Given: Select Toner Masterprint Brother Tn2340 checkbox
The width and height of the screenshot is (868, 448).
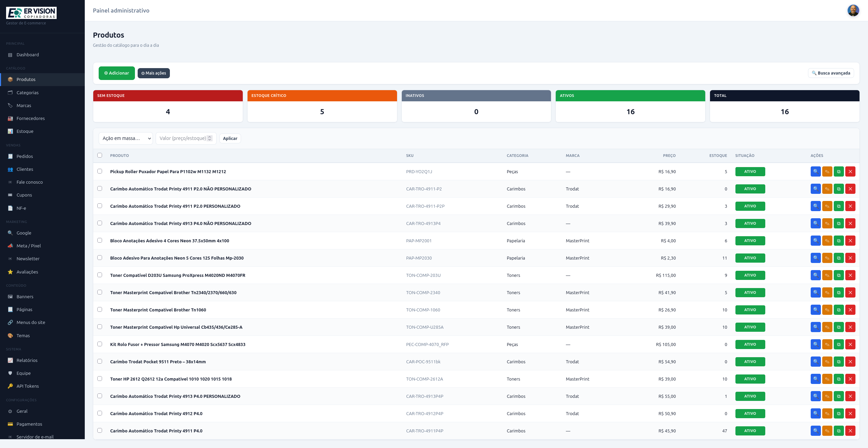Looking at the screenshot, I should (x=100, y=292).
